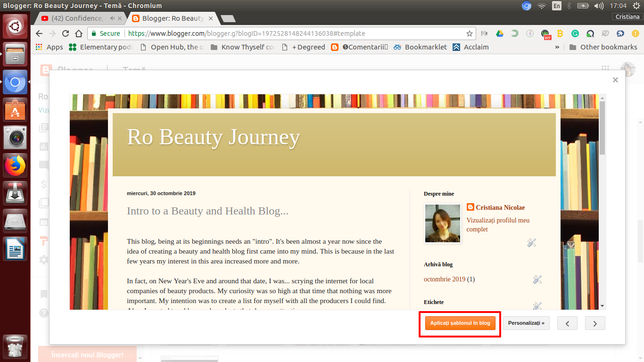Close the Confidence YouTube tab
The height and width of the screenshot is (362, 644).
[120, 18]
